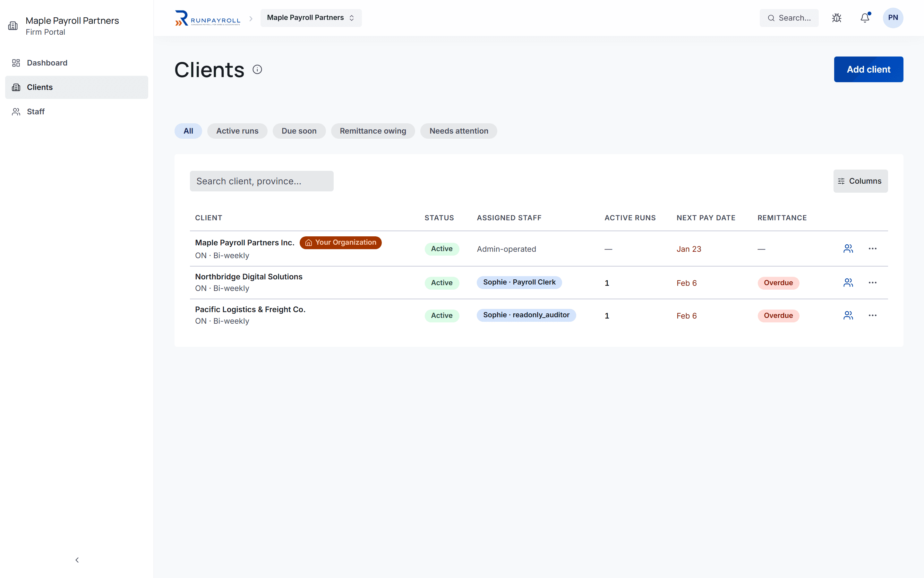
Task: Manage staff for Pacific Logistics & Freight Co.
Action: coord(848,316)
